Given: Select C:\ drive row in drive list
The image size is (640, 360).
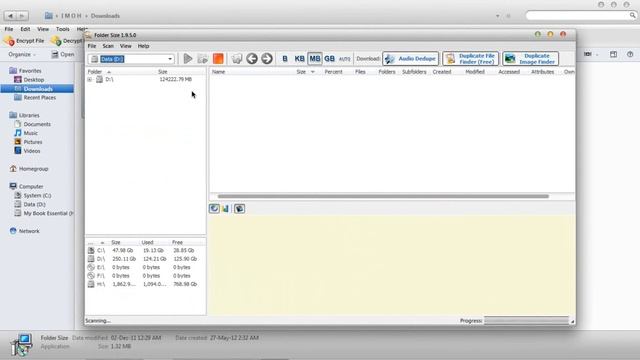Looking at the screenshot, I should click(145, 251).
